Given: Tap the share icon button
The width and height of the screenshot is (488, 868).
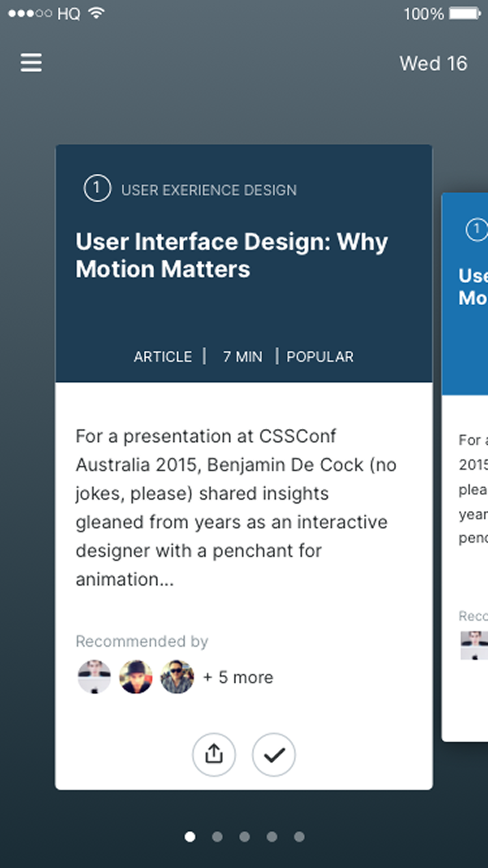Looking at the screenshot, I should pos(214,754).
